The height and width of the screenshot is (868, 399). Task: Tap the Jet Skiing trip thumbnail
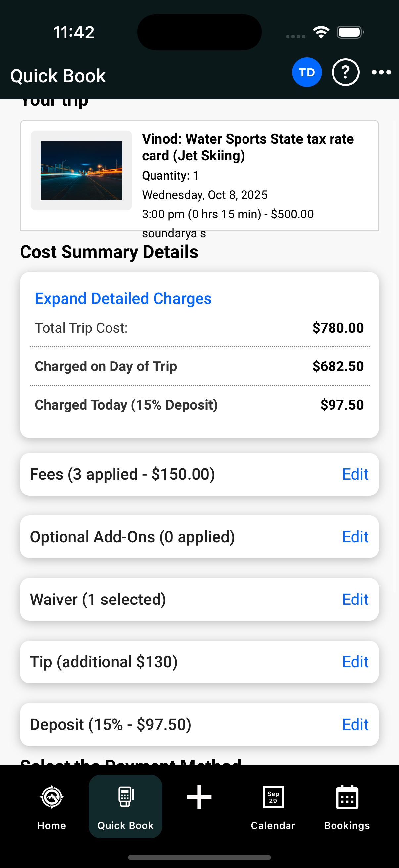click(x=81, y=170)
